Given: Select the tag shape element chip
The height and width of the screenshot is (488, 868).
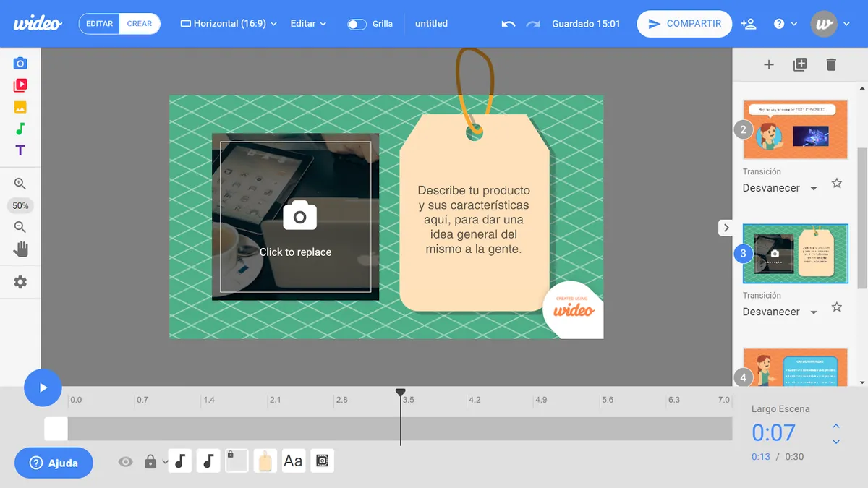Looking at the screenshot, I should [x=265, y=461].
